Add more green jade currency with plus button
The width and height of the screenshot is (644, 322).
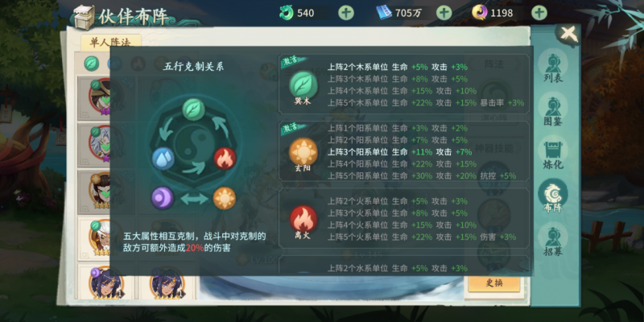tap(346, 13)
